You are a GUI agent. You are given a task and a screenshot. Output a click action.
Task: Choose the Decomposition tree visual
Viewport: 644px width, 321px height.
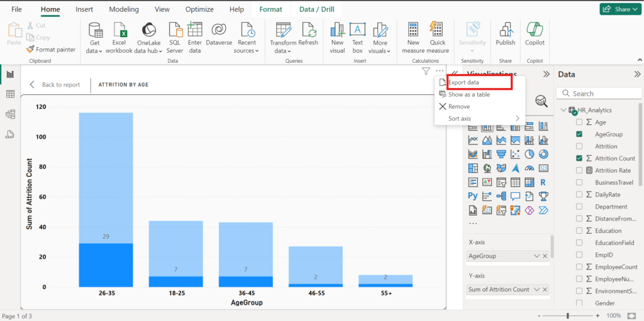click(x=501, y=196)
